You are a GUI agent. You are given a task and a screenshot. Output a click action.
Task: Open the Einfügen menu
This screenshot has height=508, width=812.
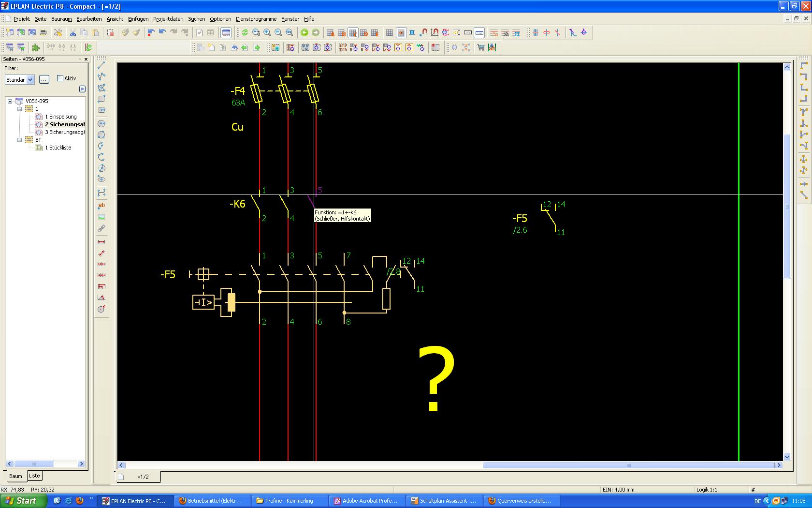[x=138, y=19]
